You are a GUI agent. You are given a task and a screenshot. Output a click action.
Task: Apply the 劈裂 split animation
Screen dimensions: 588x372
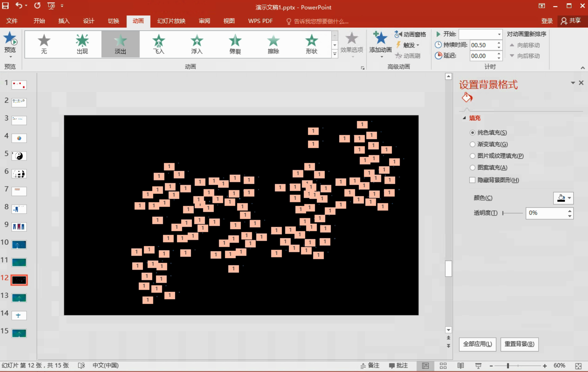coord(235,44)
